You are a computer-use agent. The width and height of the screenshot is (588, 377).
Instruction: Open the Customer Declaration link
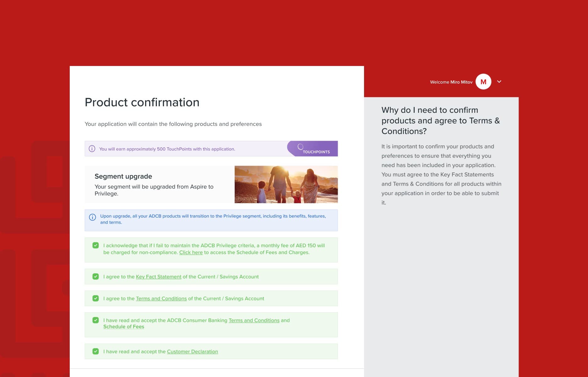tap(193, 352)
